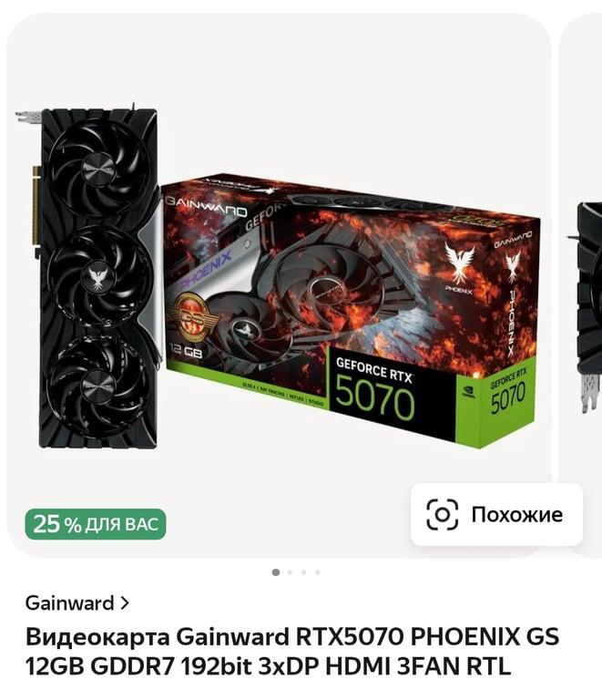Expand the Gainward chevron arrow

coord(125,603)
